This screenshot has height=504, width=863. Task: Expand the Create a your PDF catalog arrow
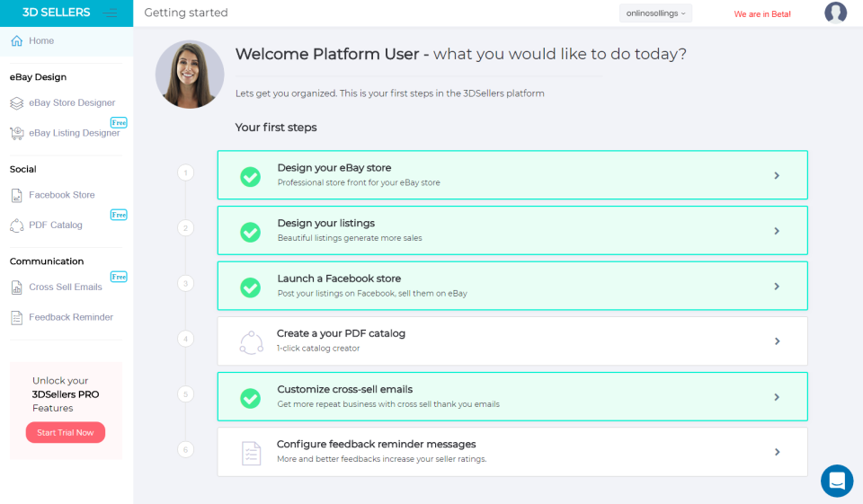coord(777,341)
